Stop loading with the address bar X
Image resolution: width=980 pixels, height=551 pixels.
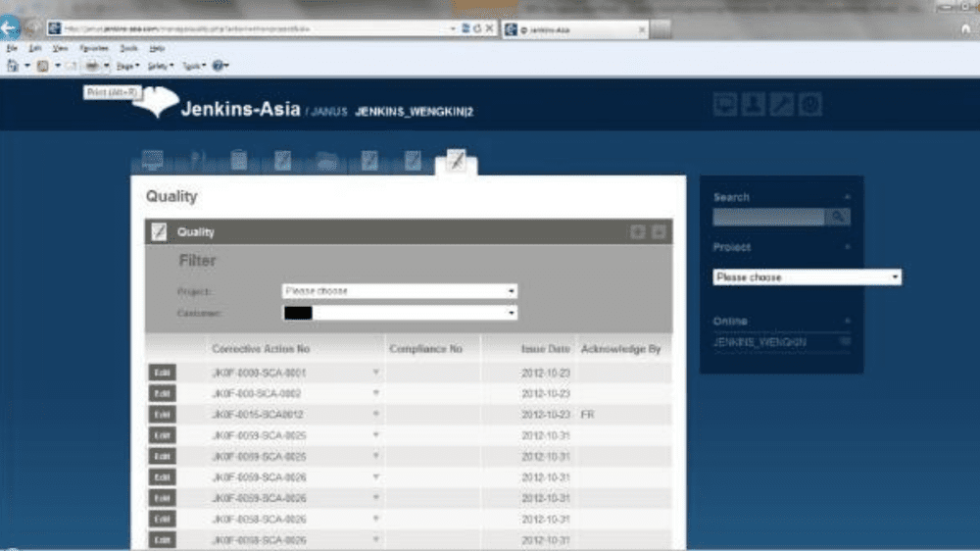pyautogui.click(x=489, y=28)
